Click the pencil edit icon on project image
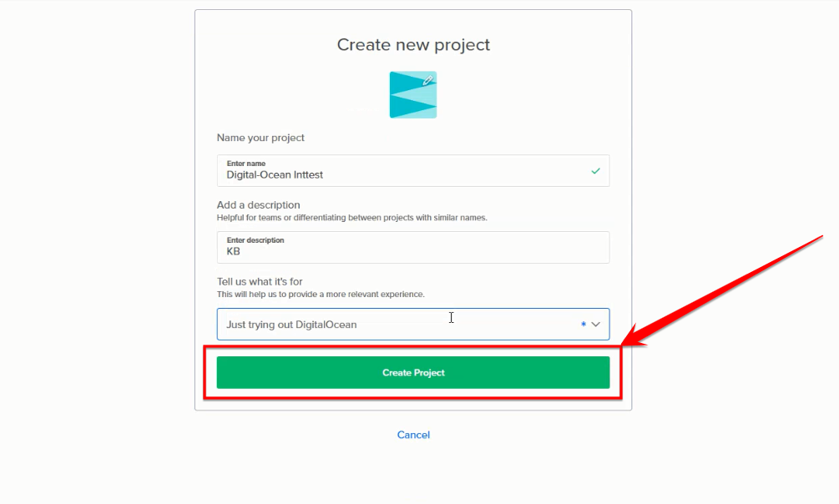 (x=427, y=81)
